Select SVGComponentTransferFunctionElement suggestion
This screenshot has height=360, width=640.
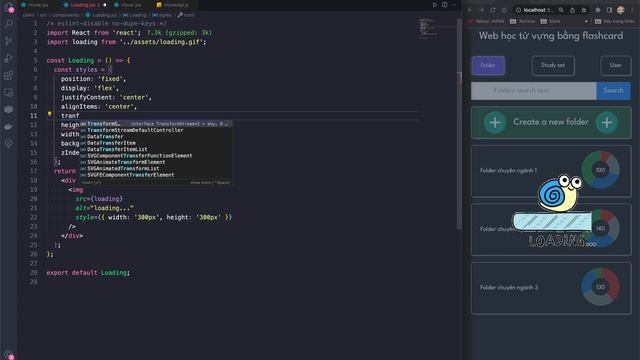(156, 156)
